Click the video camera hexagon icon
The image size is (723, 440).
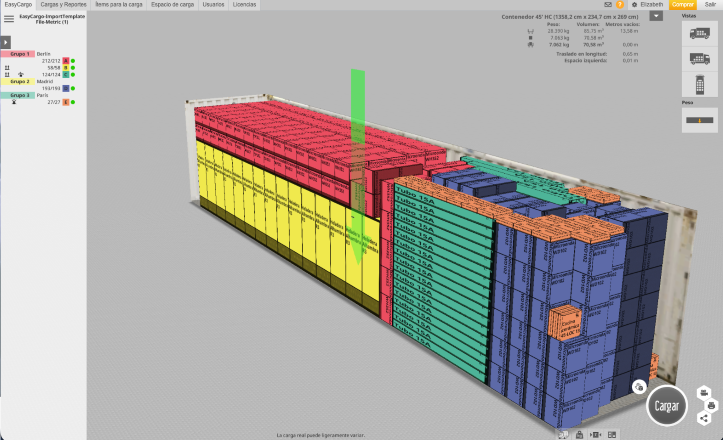(x=704, y=393)
